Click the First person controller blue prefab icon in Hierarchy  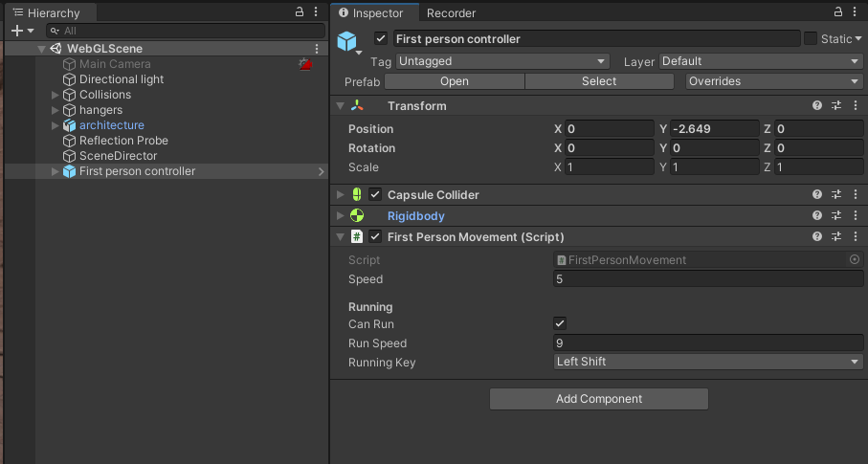[69, 171]
